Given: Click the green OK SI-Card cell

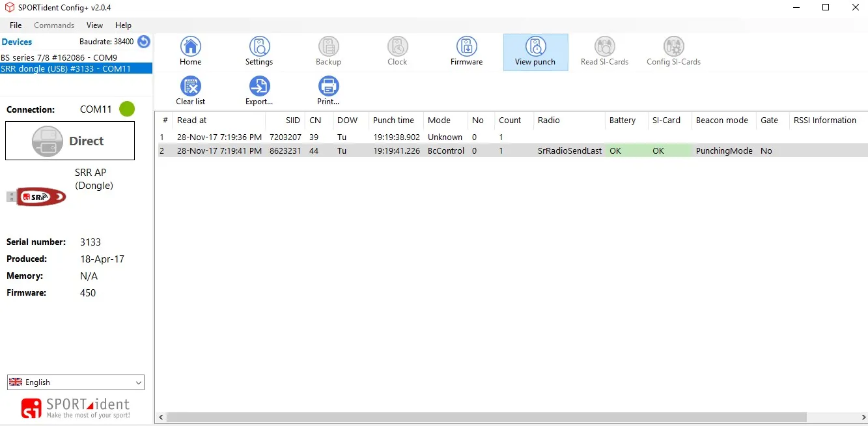Looking at the screenshot, I should coord(669,150).
